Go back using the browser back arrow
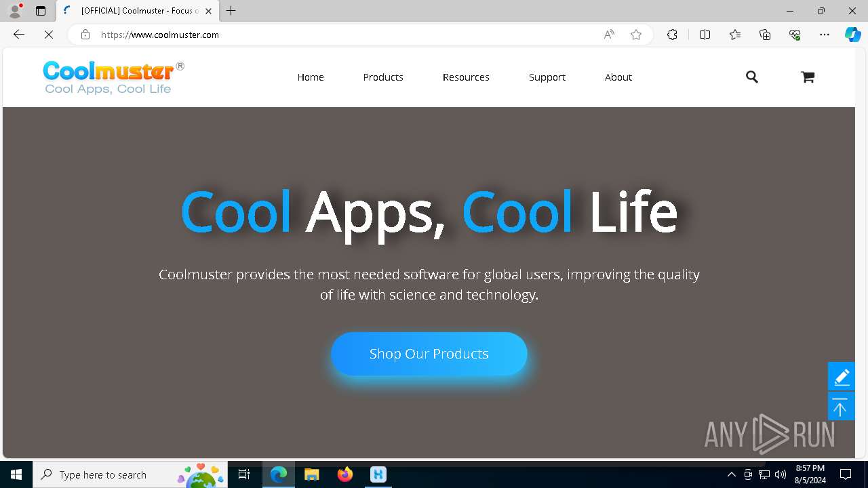Image resolution: width=868 pixels, height=488 pixels. (x=19, y=35)
